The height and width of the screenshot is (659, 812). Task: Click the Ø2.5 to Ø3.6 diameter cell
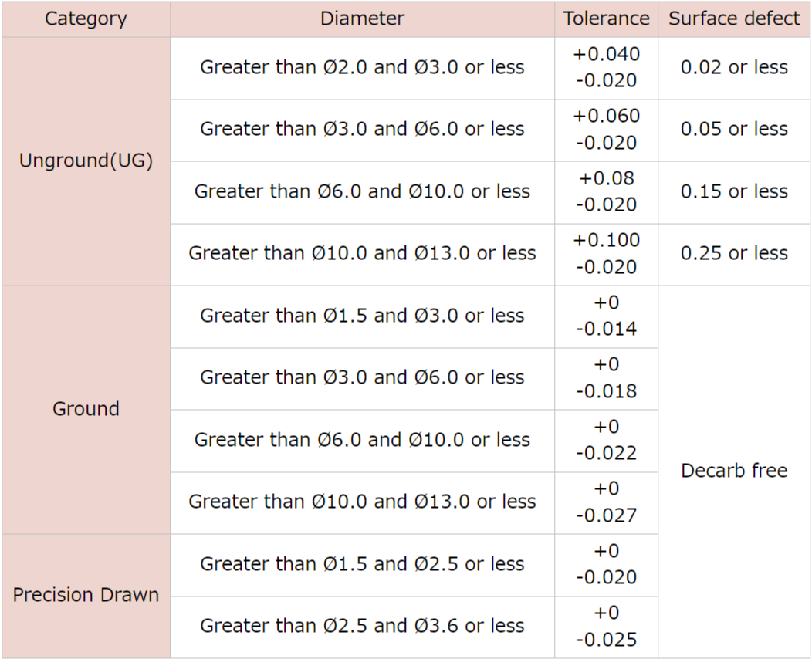pos(362,626)
